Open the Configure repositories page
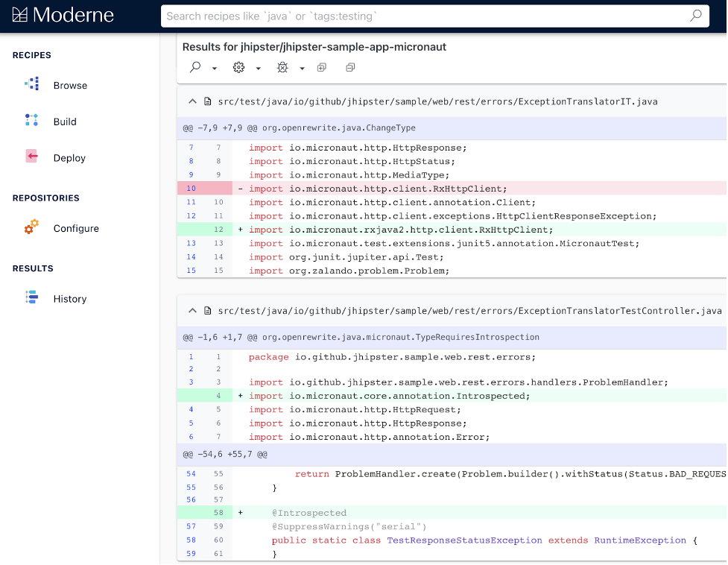728x565 pixels. (x=76, y=228)
